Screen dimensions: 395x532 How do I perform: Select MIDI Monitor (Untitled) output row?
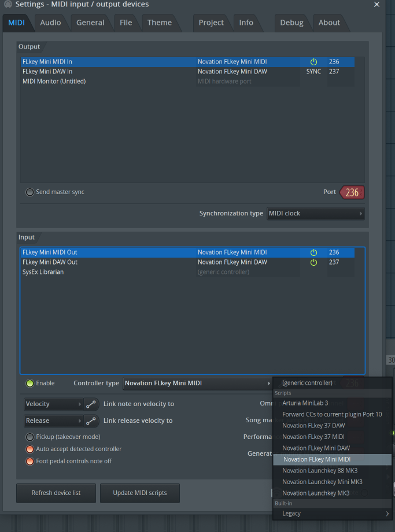(187, 81)
